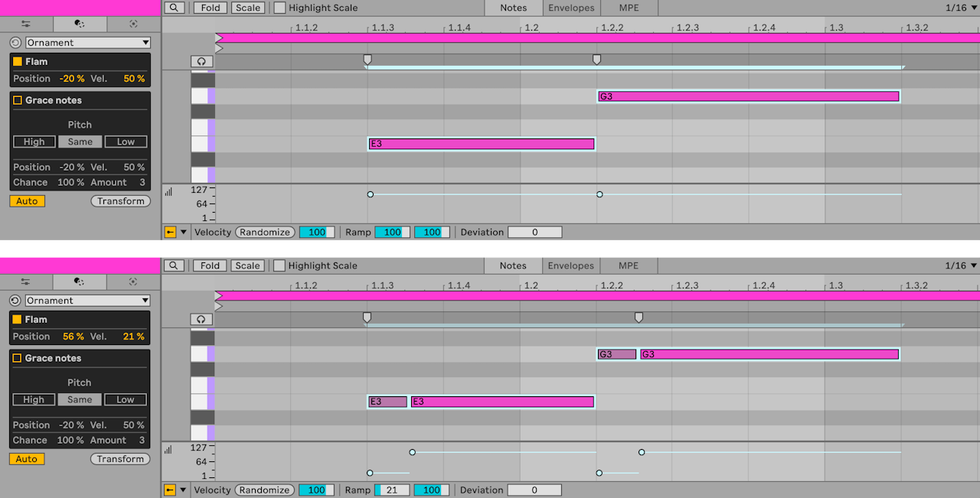Select Low pitch option in bottom panel
Image resolution: width=980 pixels, height=498 pixels.
tap(126, 399)
